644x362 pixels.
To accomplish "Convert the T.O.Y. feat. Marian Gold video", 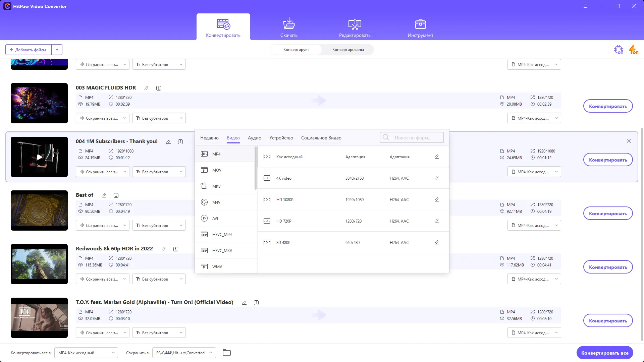I will click(x=608, y=321).
